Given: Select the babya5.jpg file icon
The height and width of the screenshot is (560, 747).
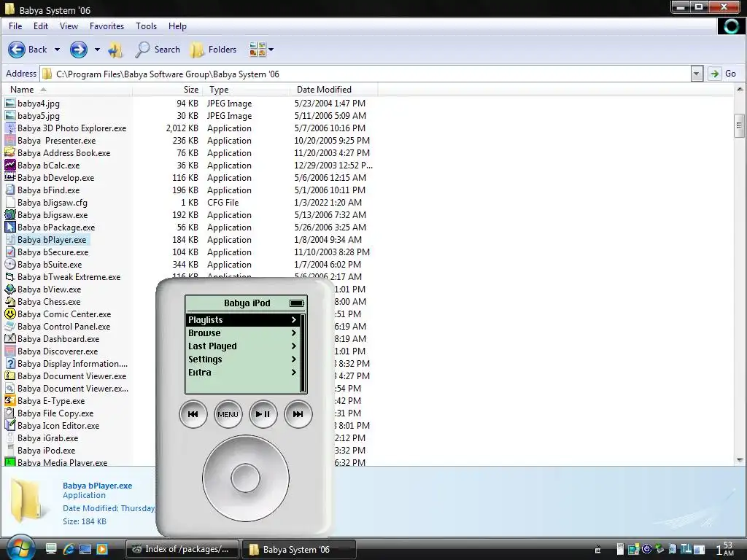Looking at the screenshot, I should (x=10, y=116).
